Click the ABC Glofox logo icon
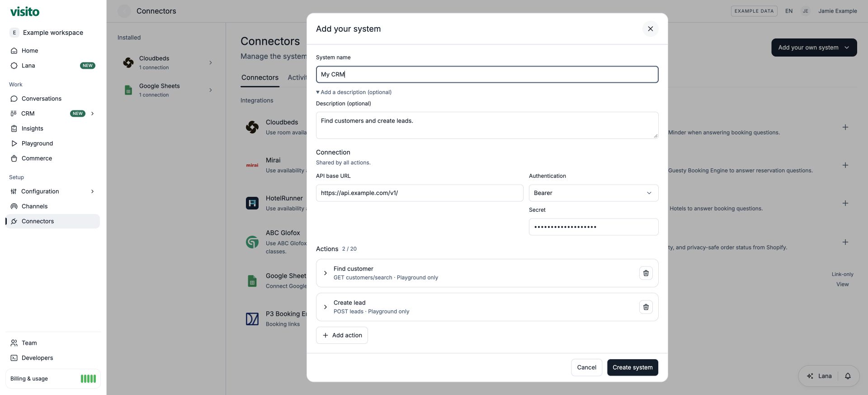 (x=252, y=242)
